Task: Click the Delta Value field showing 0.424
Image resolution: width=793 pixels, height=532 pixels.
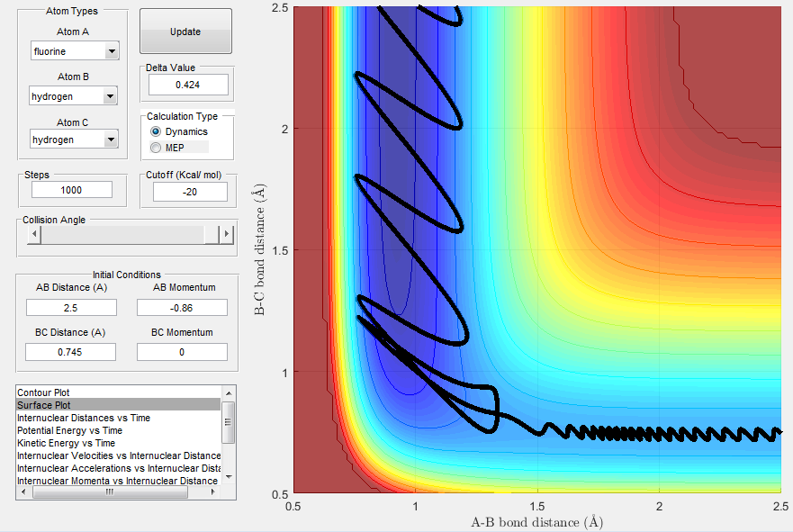Action: coord(188,85)
